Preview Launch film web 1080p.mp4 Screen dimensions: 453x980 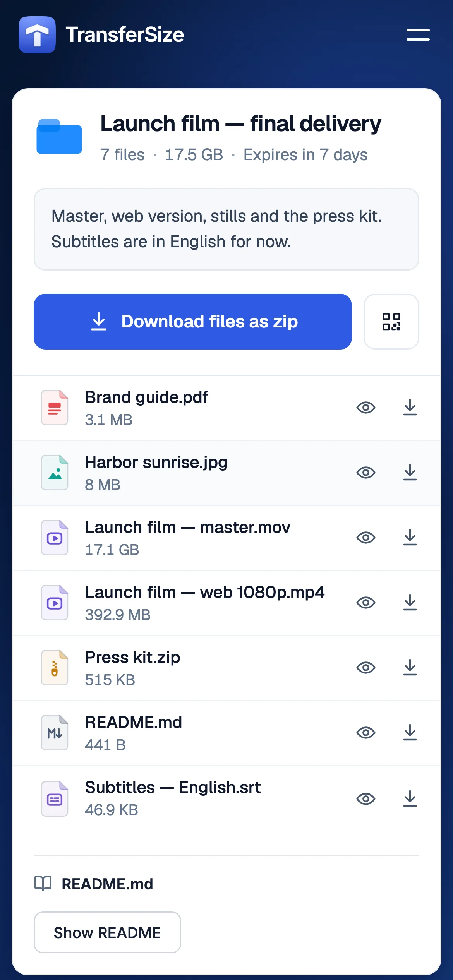366,603
